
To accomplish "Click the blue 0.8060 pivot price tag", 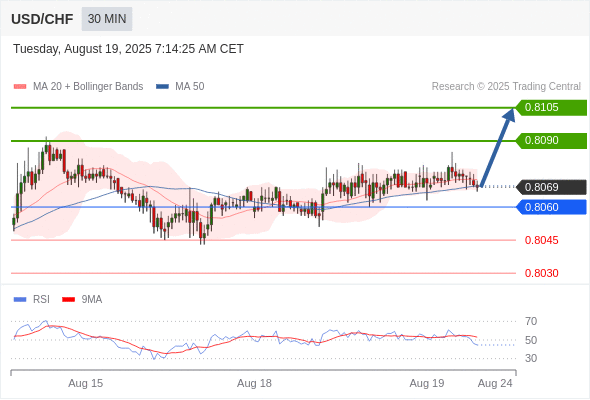I will click(551, 207).
